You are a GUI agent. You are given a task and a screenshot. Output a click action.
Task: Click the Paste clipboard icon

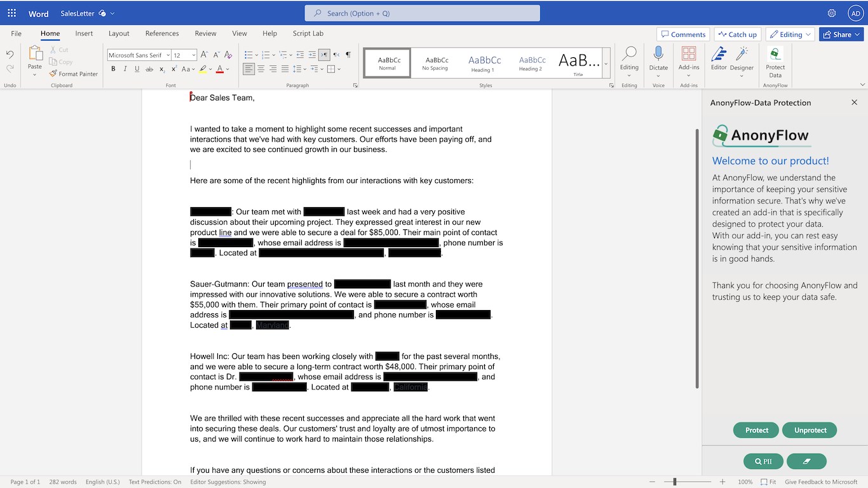pyautogui.click(x=35, y=53)
